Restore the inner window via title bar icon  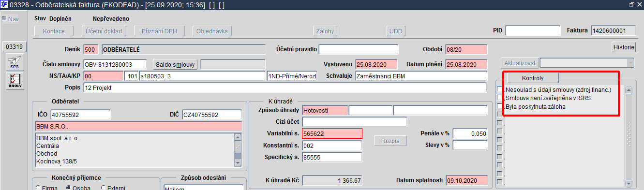[x=632, y=4]
